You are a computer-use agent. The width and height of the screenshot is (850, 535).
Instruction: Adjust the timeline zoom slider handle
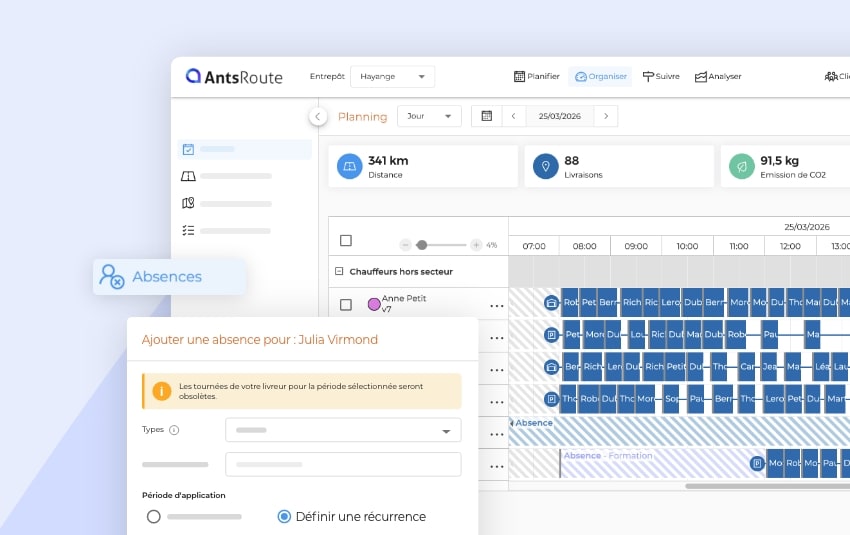pyautogui.click(x=422, y=245)
